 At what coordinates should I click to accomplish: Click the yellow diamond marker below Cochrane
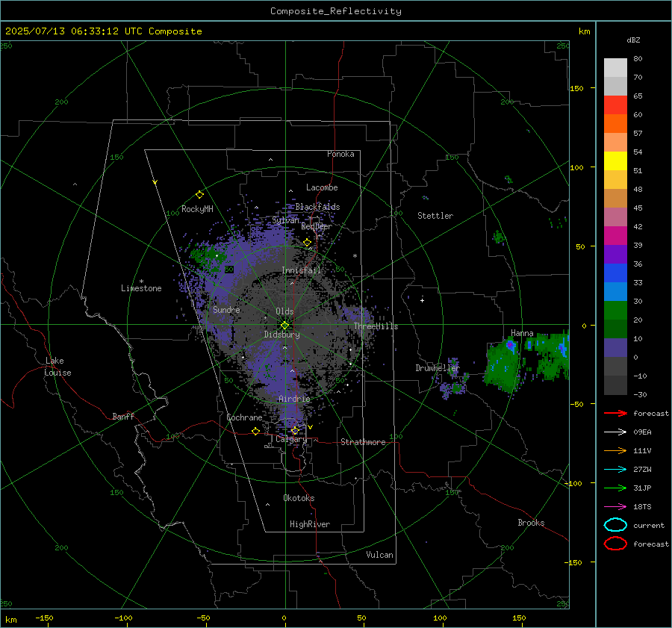click(255, 432)
